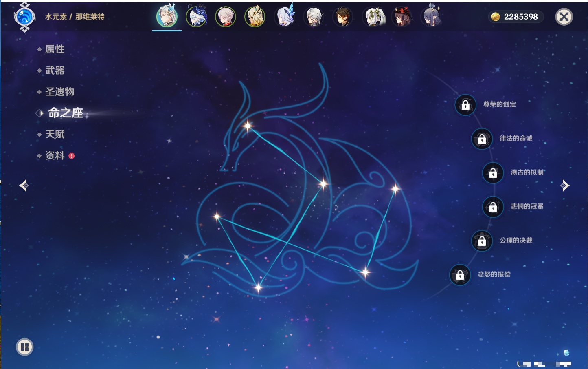Screen dimensions: 588x369
Task: Select Neuvillette's highlighted avatar in the party row
Action: coord(167,17)
